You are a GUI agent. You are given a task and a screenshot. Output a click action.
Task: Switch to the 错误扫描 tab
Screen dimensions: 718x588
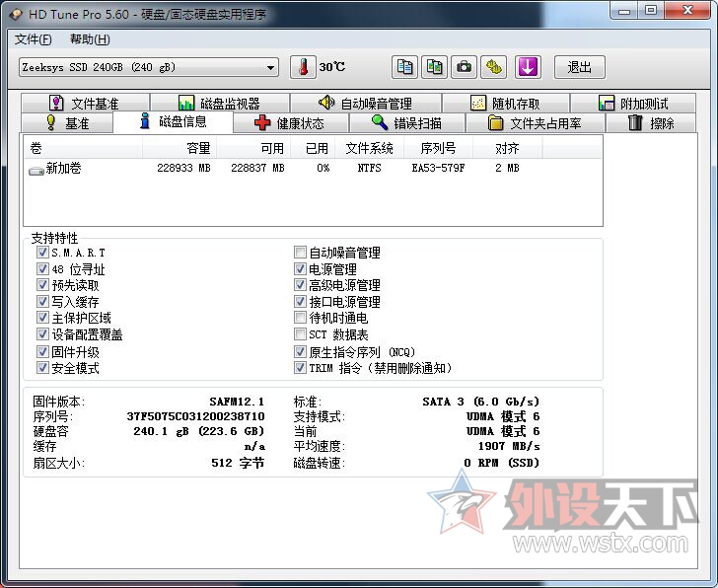click(x=407, y=122)
